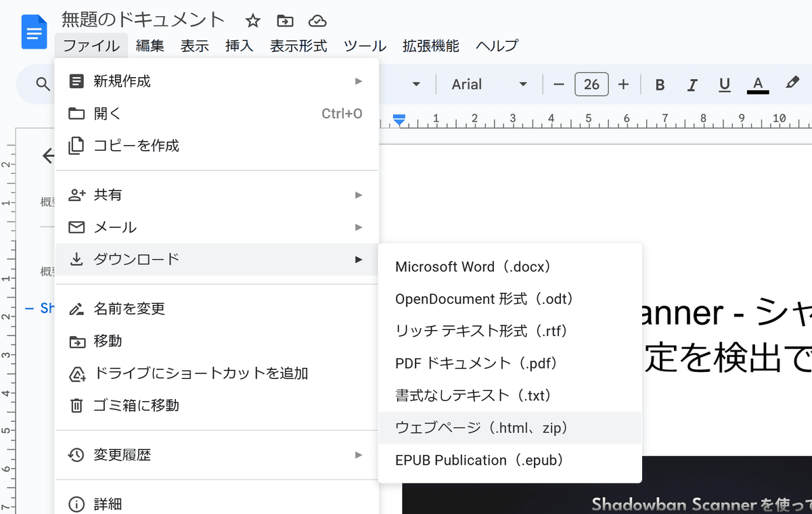This screenshot has height=514, width=812.
Task: Open the 挿入 menu
Action: (x=240, y=46)
